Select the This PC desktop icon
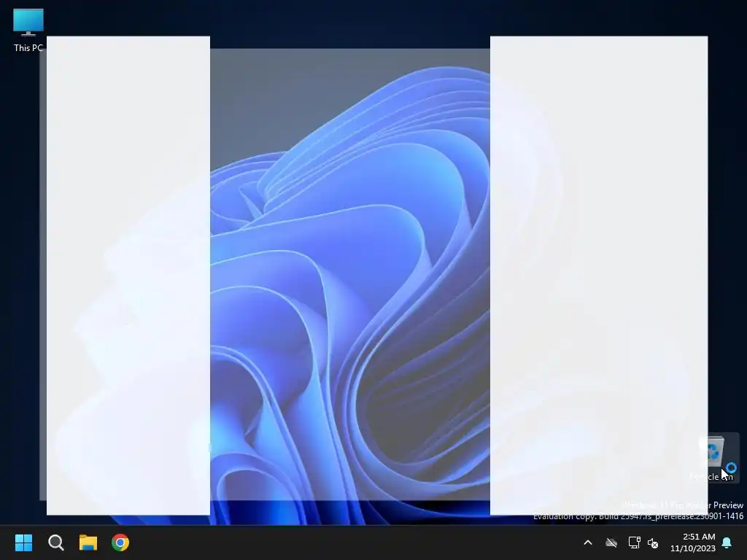This screenshot has height=560, width=747. [x=28, y=30]
